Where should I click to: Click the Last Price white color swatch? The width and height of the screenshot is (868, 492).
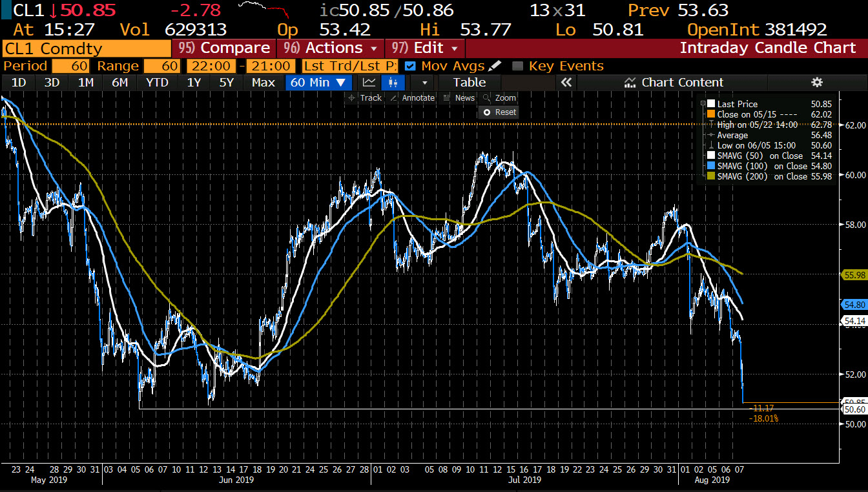[711, 103]
